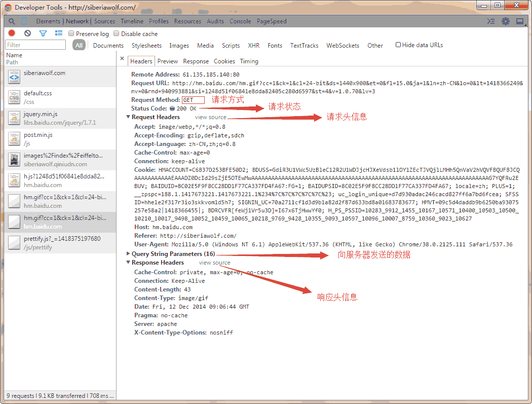This screenshot has width=532, height=404.
Task: Switch to the Cookies tab
Action: pos(224,61)
